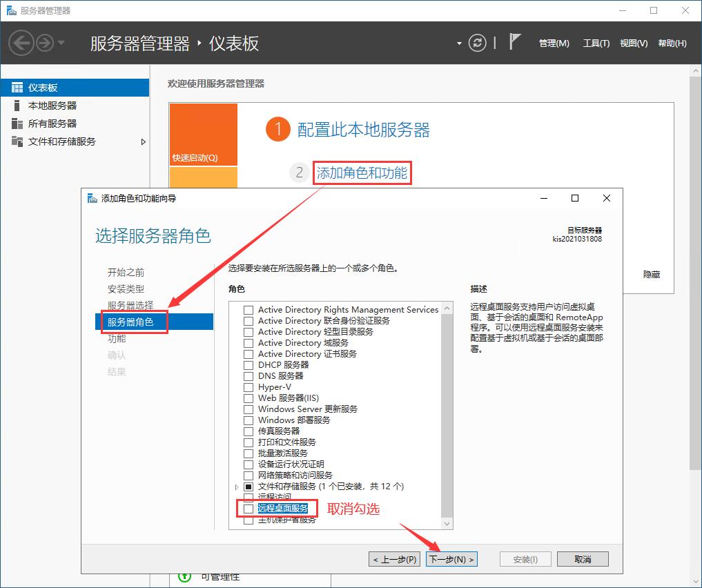Select 本地服务器 in the sidebar

[x=75, y=106]
